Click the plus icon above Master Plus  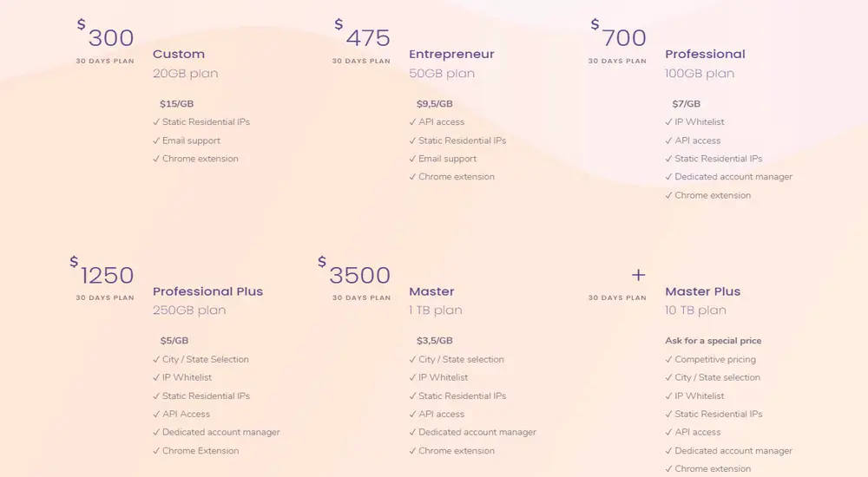click(x=638, y=275)
